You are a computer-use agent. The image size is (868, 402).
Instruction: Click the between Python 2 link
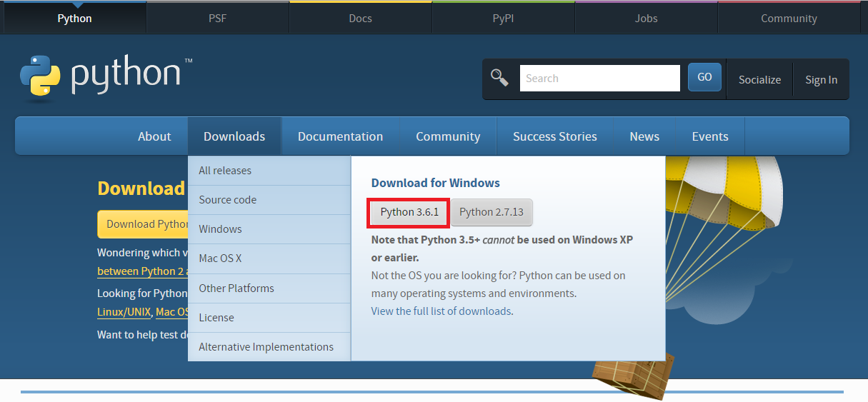pyautogui.click(x=142, y=271)
